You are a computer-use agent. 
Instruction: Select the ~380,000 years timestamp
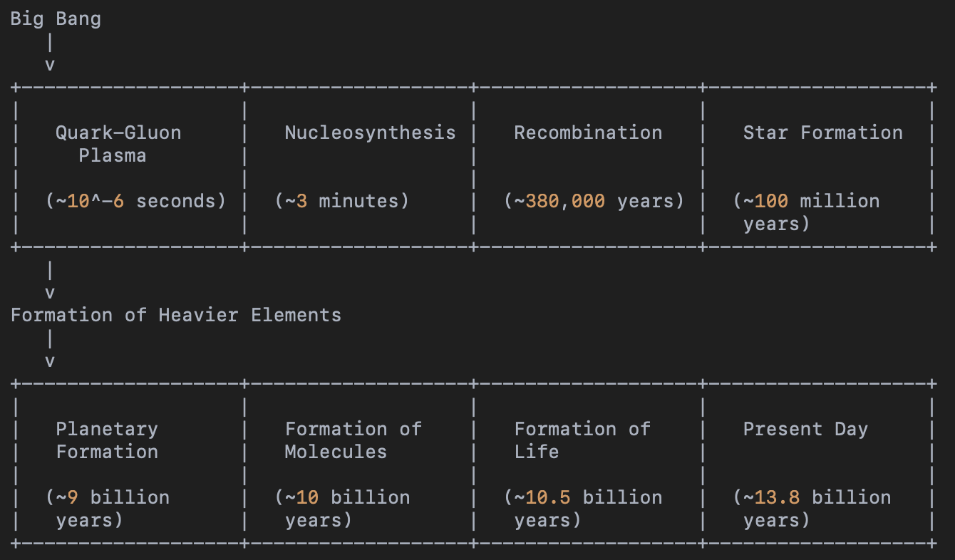[594, 201]
